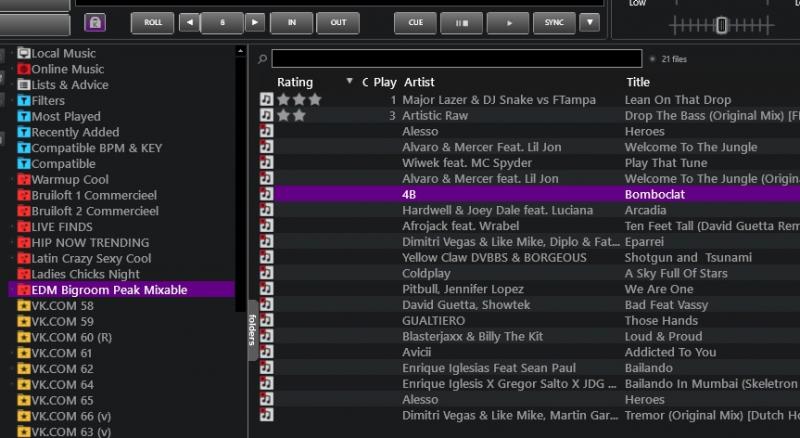The height and width of the screenshot is (438, 800).
Task: Adjust the Low EQ horizontal slider
Action: click(x=721, y=25)
